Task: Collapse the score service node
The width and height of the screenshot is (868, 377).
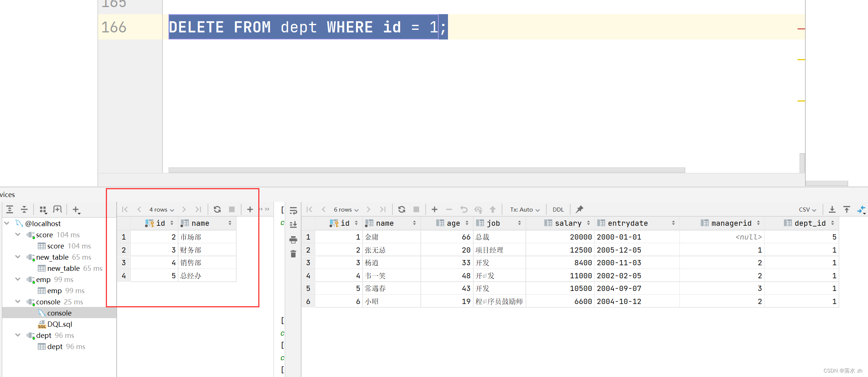Action: click(18, 234)
